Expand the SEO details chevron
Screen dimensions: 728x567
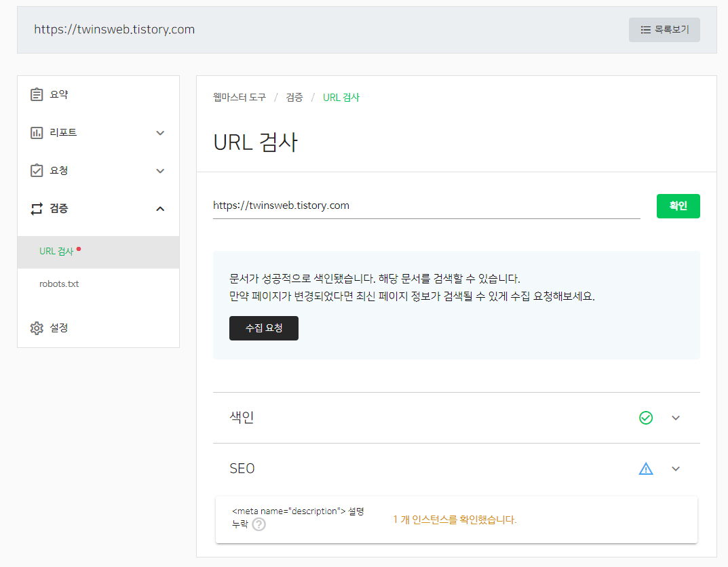click(675, 468)
